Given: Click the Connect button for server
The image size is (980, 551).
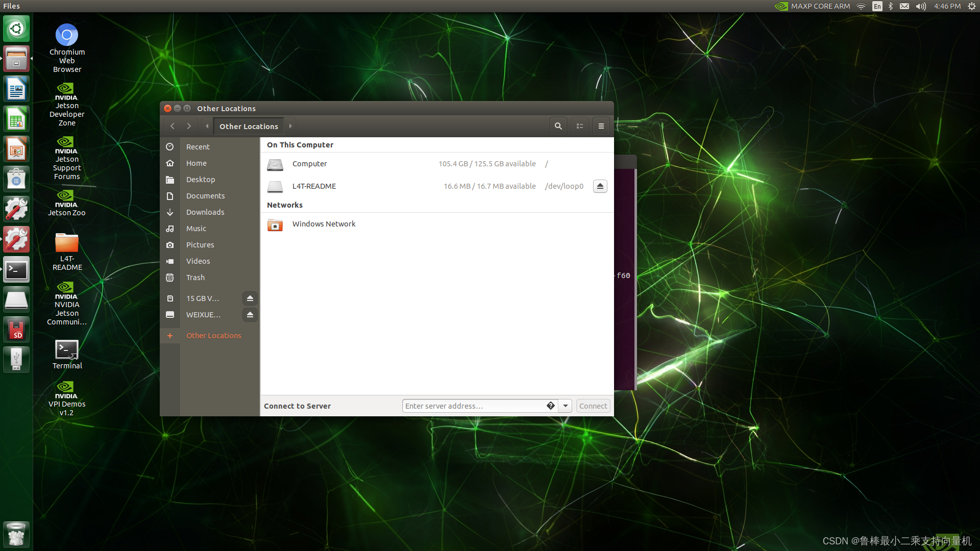Looking at the screenshot, I should coord(592,406).
